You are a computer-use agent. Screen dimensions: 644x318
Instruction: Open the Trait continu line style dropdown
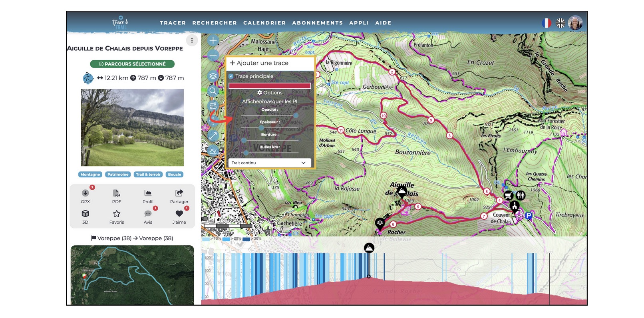coord(270,163)
